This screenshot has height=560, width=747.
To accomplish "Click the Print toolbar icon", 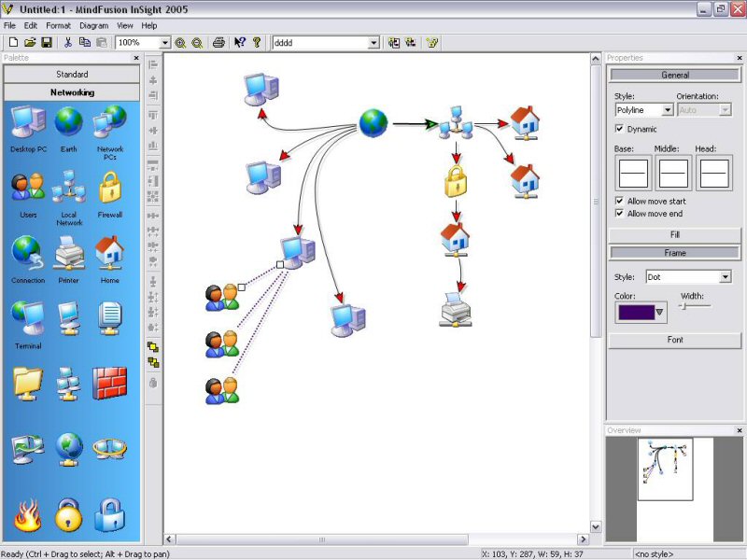I will (218, 43).
